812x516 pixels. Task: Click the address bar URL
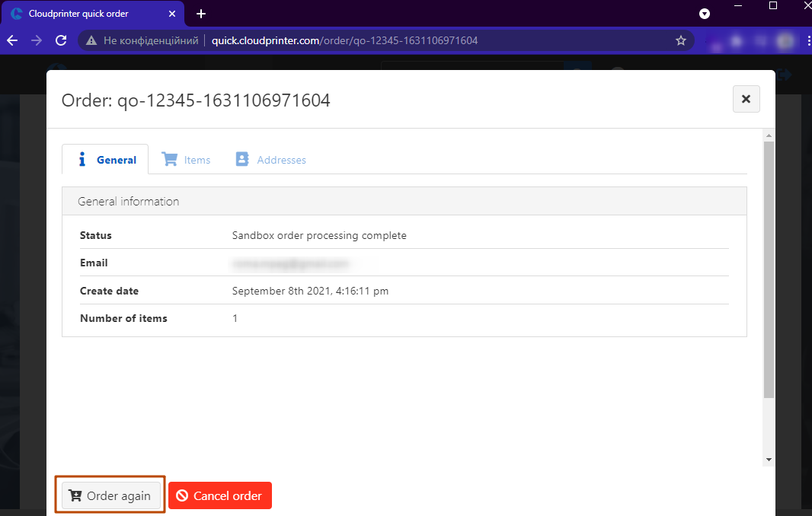[x=344, y=40]
